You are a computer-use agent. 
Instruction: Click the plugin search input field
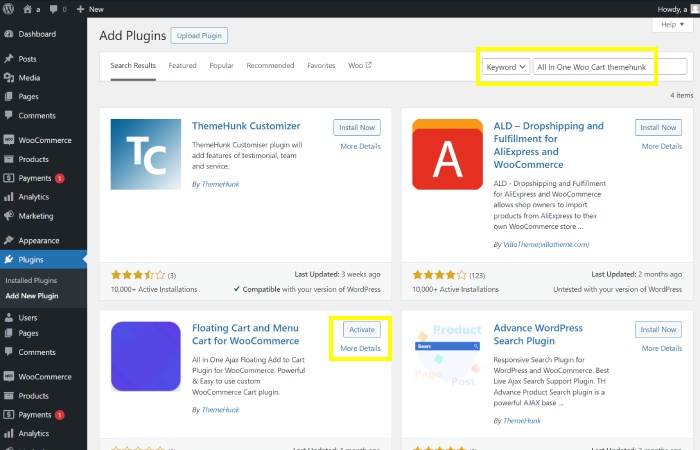(x=610, y=67)
